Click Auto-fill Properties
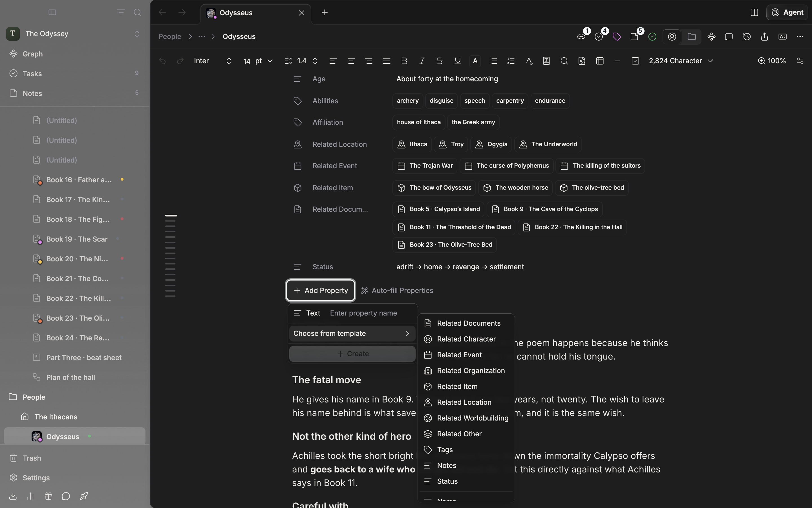This screenshot has width=812, height=508. point(397,291)
